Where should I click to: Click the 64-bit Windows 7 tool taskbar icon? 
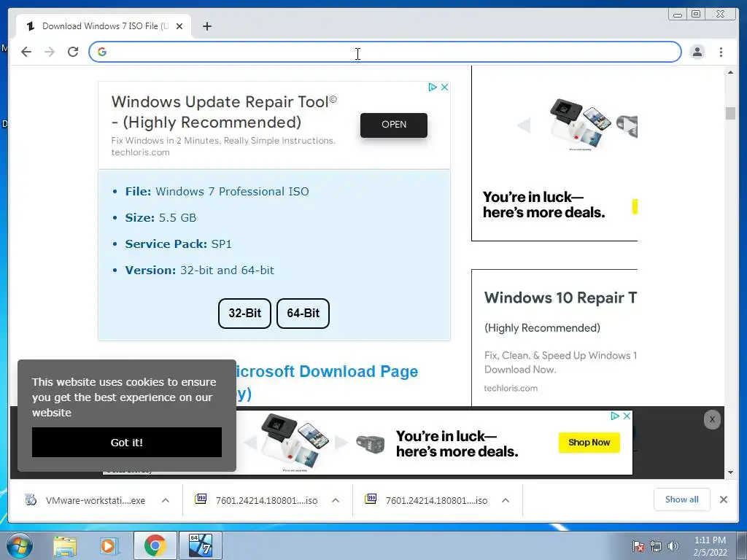(200, 545)
